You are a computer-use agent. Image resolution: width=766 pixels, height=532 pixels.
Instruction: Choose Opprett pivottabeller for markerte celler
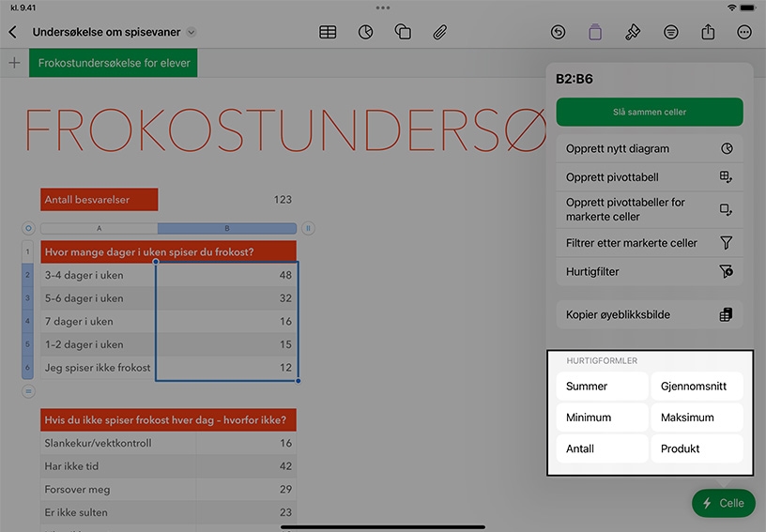point(650,209)
